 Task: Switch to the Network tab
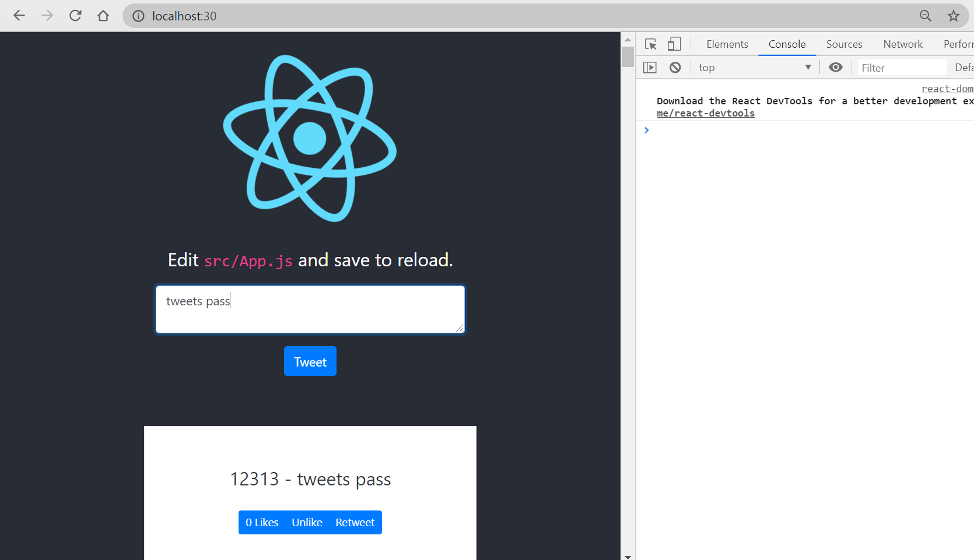point(903,44)
